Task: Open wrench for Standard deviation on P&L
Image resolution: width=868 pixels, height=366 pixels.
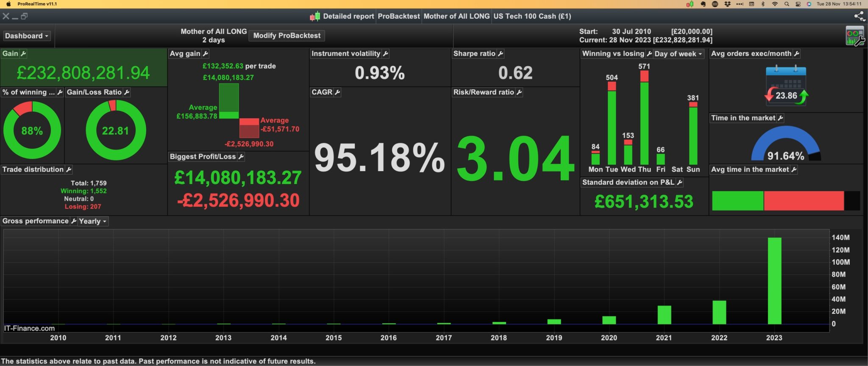Action: (x=680, y=183)
